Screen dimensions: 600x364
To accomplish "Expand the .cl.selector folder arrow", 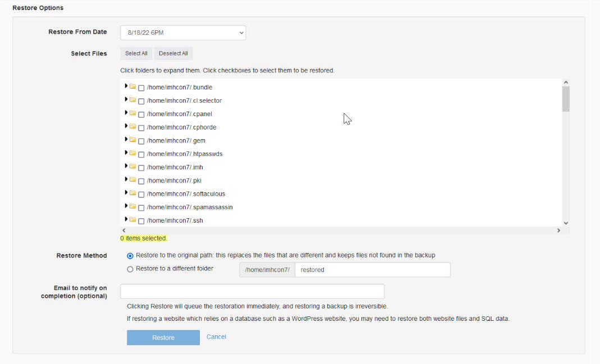I will coord(126,99).
